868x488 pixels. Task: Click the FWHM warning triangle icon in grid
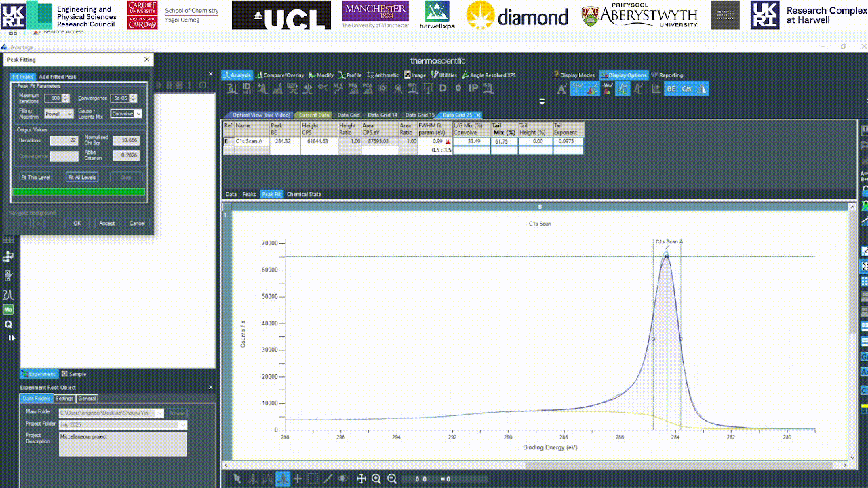pos(448,142)
